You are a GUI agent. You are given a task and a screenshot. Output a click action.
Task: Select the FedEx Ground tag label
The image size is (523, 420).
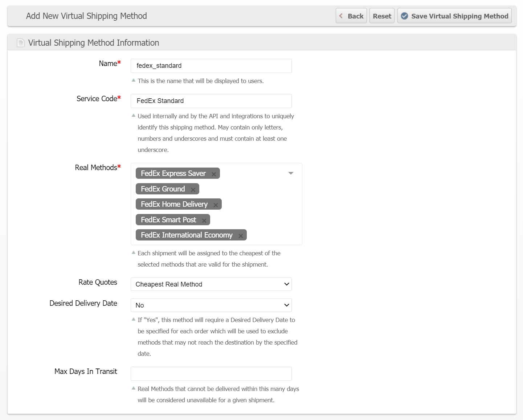pyautogui.click(x=163, y=189)
